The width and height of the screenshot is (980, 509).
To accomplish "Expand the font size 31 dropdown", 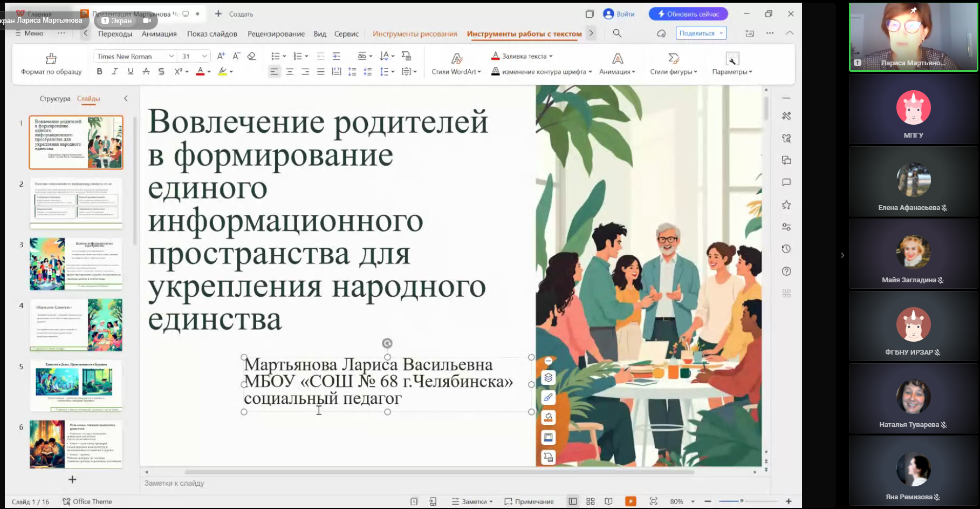I will pos(203,56).
